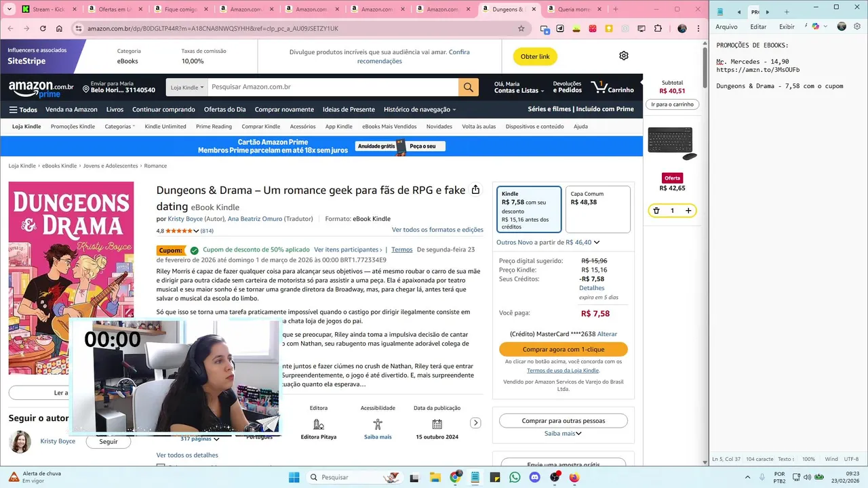Click 'Comprar agora com 1-clique' button
Screen dimensions: 868x488
tap(564, 349)
